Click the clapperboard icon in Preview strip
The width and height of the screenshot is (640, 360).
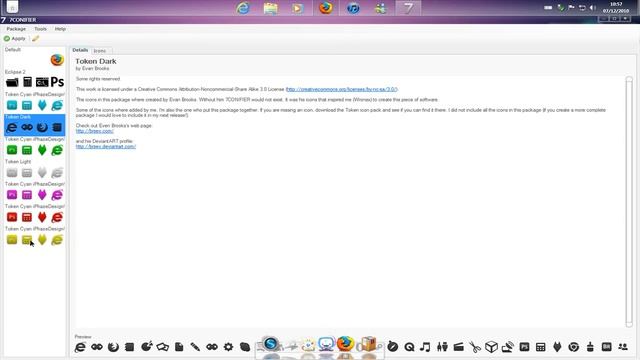[x=458, y=347]
